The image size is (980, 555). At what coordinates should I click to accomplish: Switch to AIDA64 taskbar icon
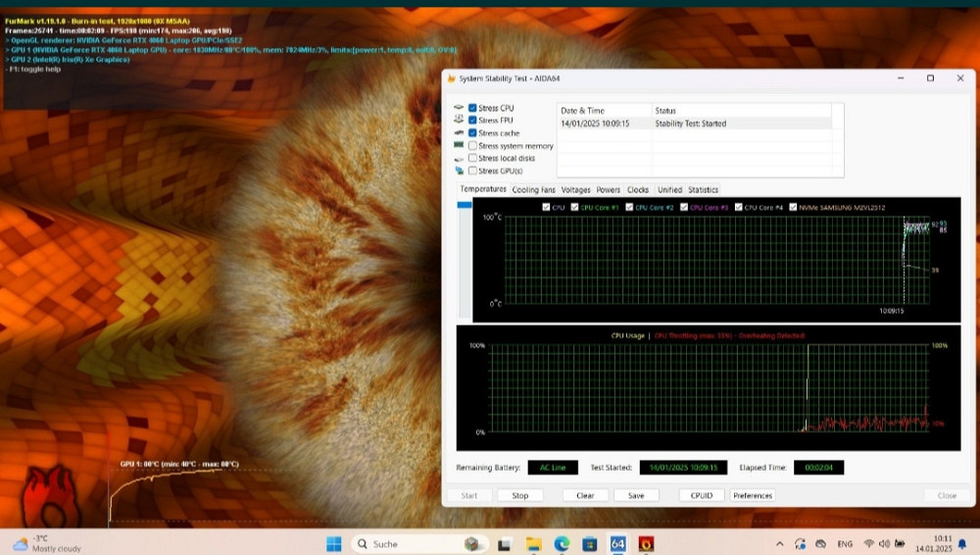pyautogui.click(x=618, y=544)
